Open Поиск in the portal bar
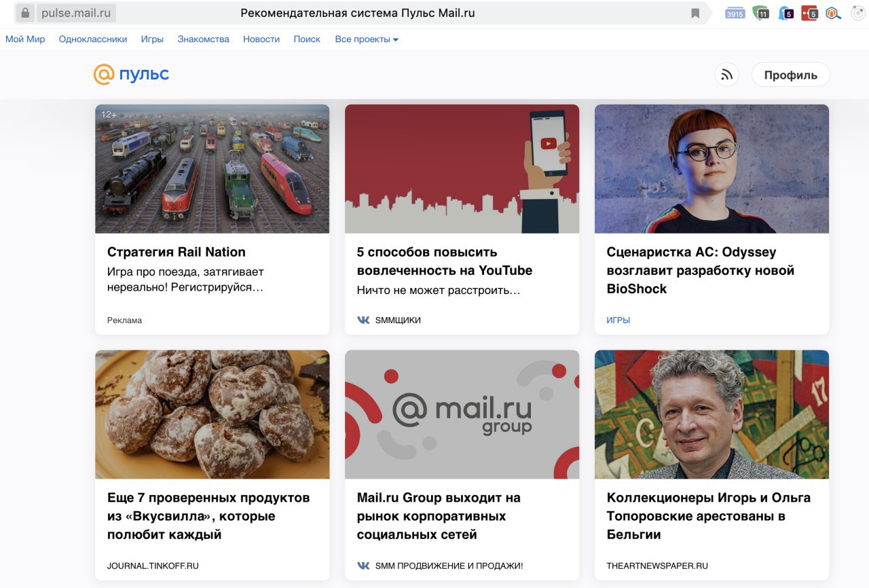Viewport: 869px width, 588px height. (x=307, y=39)
